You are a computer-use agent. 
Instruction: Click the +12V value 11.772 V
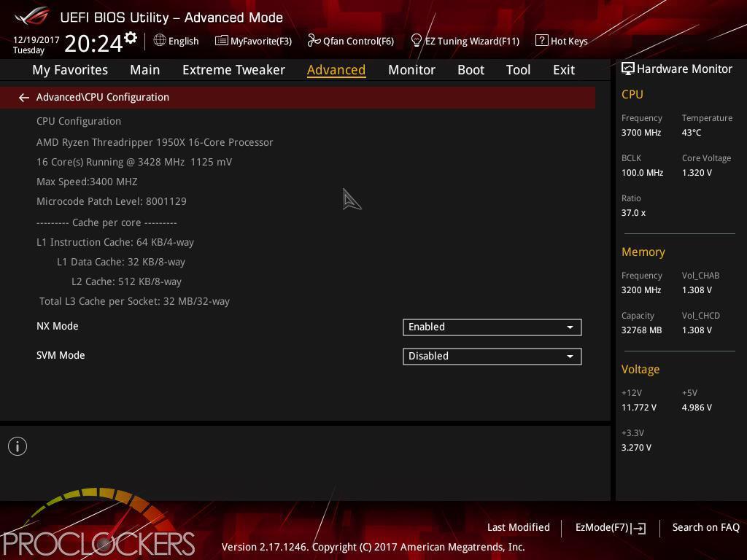tap(639, 408)
